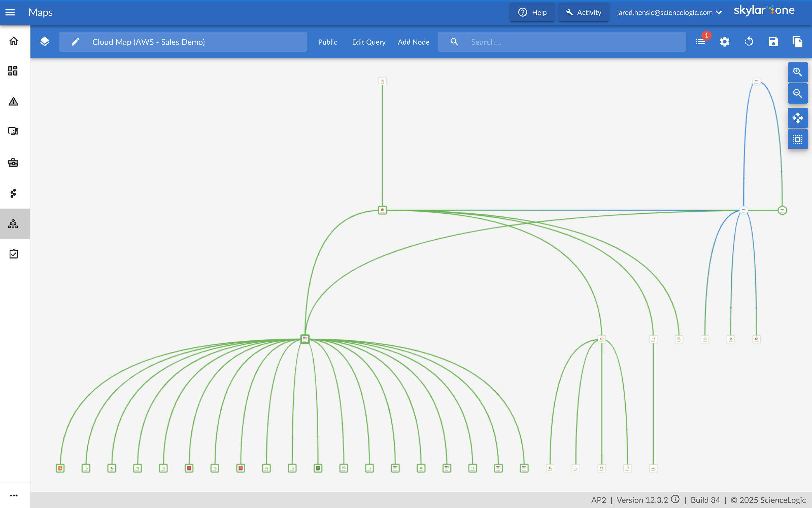This screenshot has width=812, height=508.
Task: Open the Business Services briefcase icon
Action: (13, 163)
